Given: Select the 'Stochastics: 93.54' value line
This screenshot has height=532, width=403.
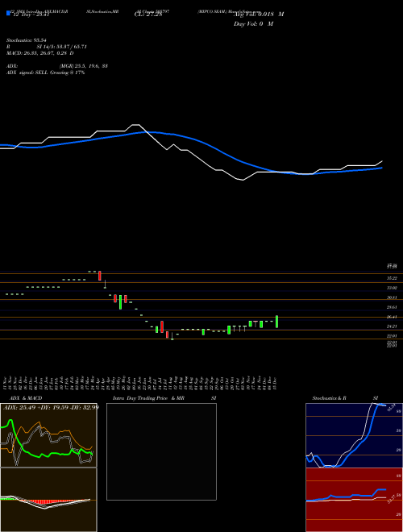Looking at the screenshot, I should click(x=26, y=40).
